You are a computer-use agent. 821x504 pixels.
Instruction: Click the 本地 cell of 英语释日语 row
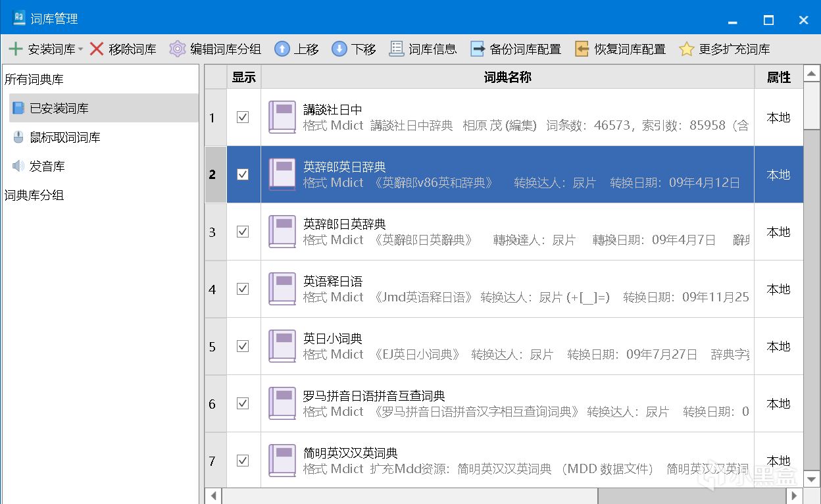point(779,289)
